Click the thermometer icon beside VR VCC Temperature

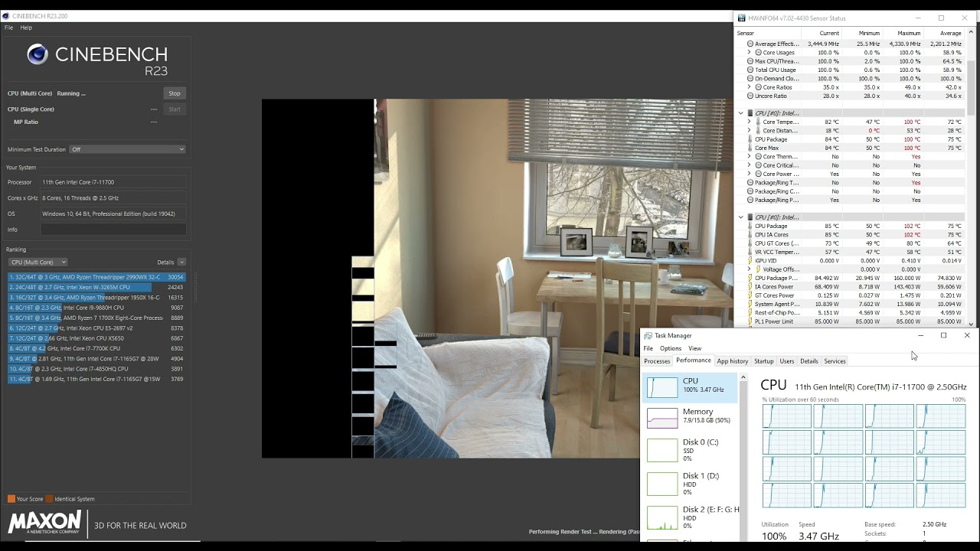[750, 252]
